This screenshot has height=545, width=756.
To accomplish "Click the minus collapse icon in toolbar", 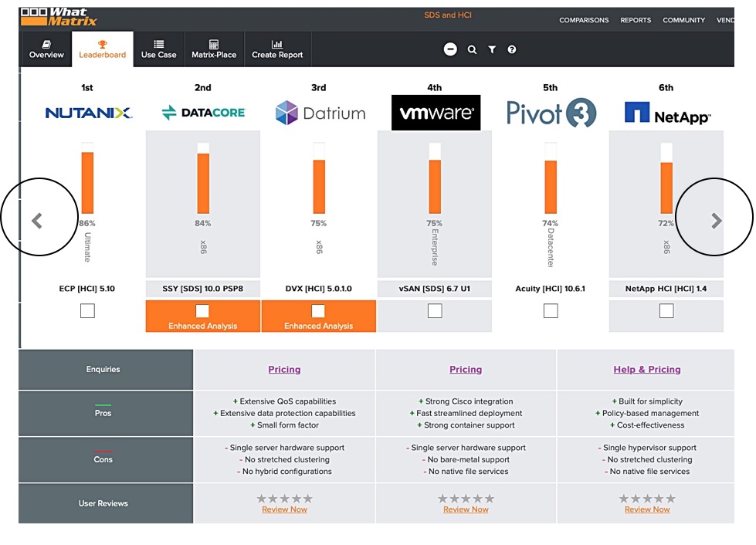I will pos(450,49).
